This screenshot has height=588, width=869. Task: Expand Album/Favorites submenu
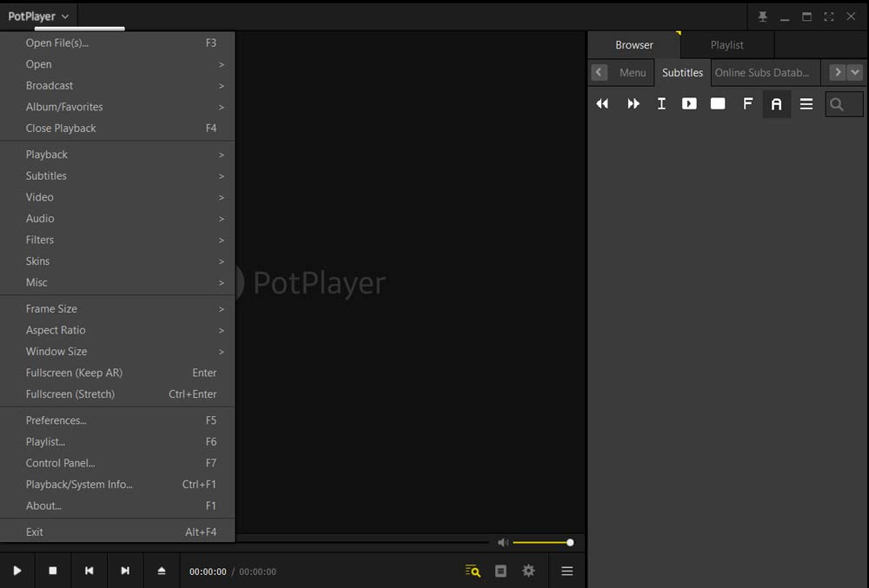(x=117, y=107)
